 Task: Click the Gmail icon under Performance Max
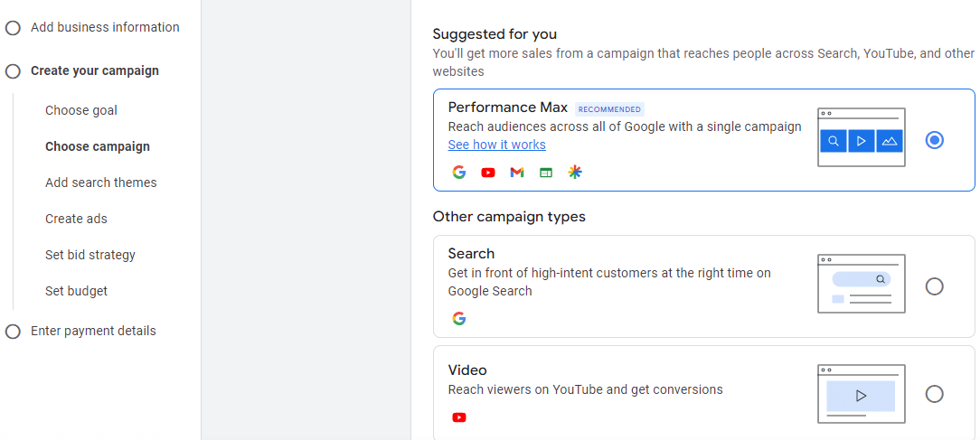point(517,173)
